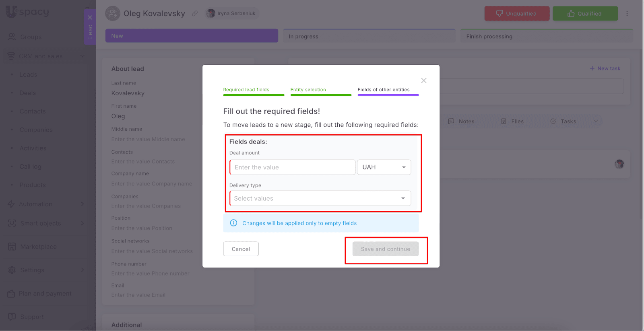
Task: Click the Marketplace icon in sidebar
Action: tap(12, 247)
